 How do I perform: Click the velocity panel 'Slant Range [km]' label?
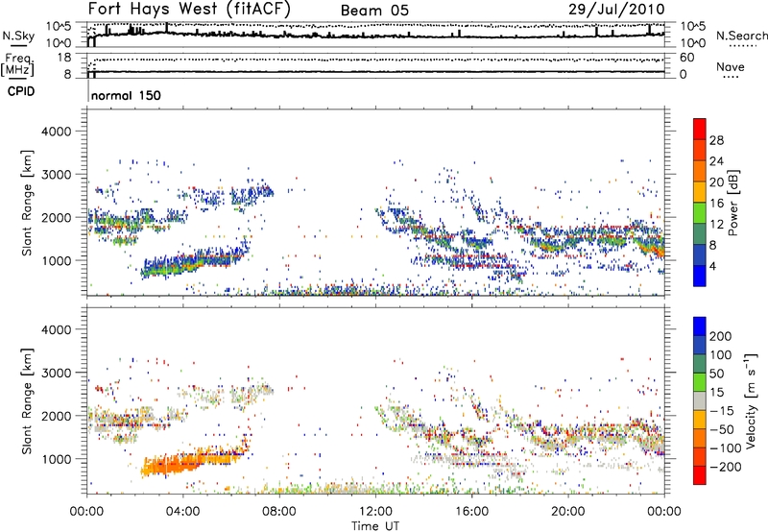point(27,400)
